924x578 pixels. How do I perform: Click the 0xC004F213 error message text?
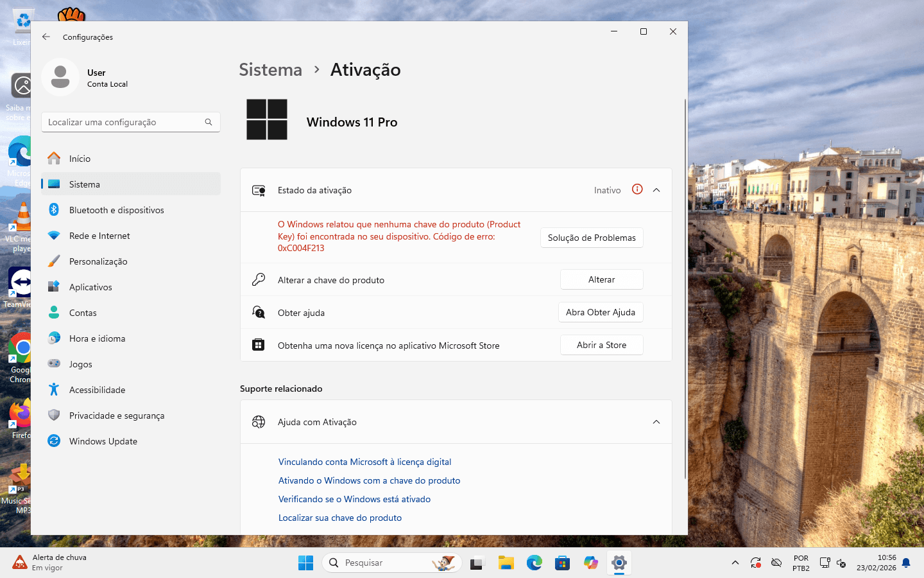pos(399,236)
